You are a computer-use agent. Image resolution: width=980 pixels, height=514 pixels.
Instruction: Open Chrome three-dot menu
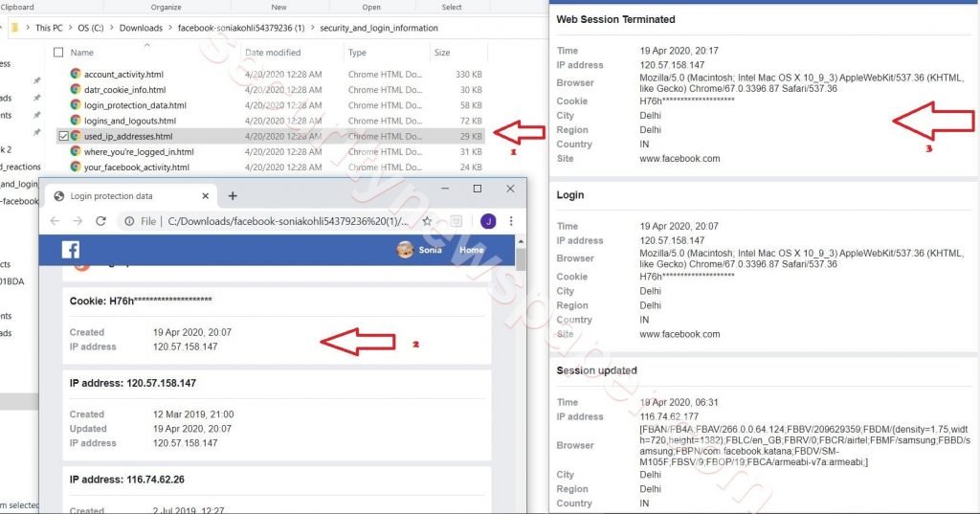[x=511, y=221]
